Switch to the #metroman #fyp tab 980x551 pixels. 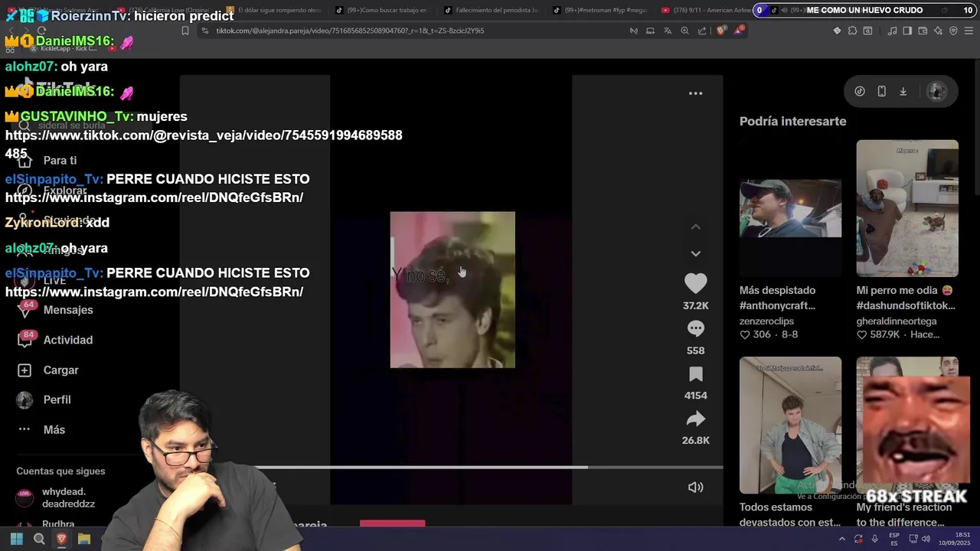[599, 11]
